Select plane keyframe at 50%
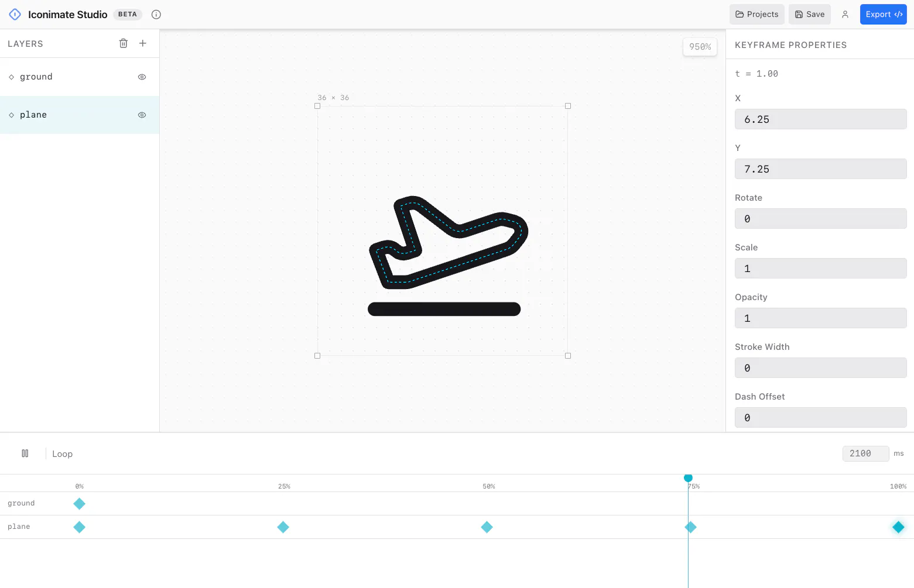The height and width of the screenshot is (588, 914). pos(487,527)
